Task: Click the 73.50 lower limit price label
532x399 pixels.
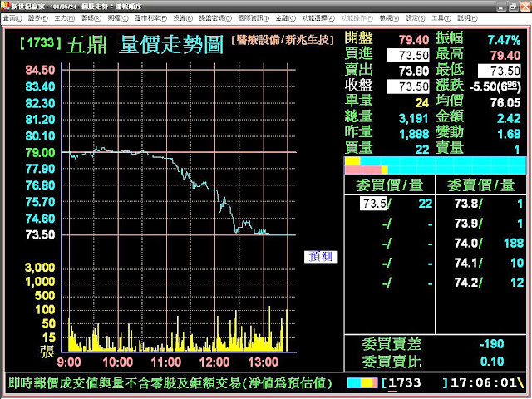Action: click(40, 234)
